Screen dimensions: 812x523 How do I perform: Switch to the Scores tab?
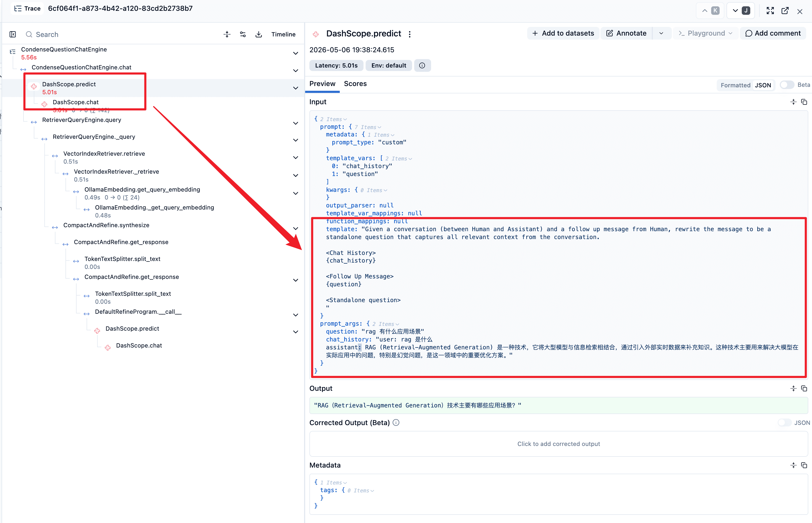click(x=355, y=84)
